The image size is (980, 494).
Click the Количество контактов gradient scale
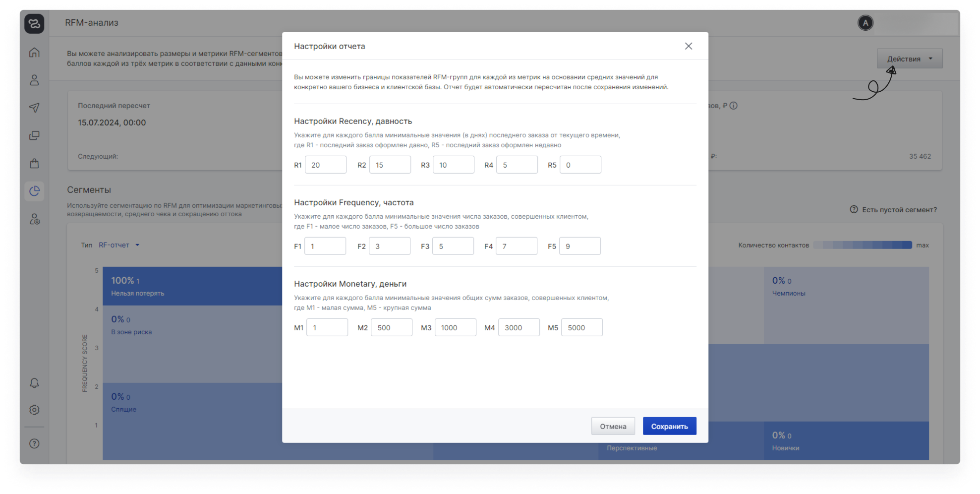click(863, 245)
